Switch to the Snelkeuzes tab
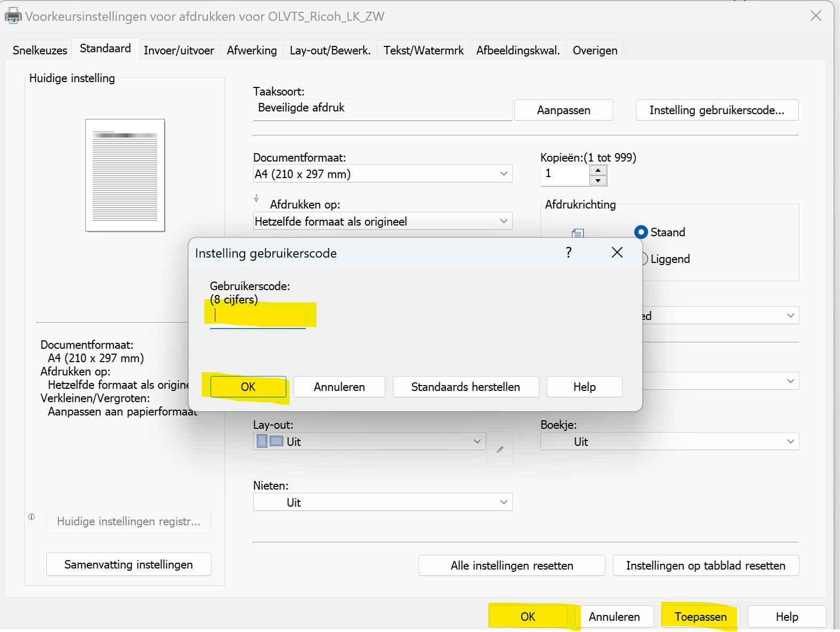The image size is (840, 632). (x=40, y=50)
